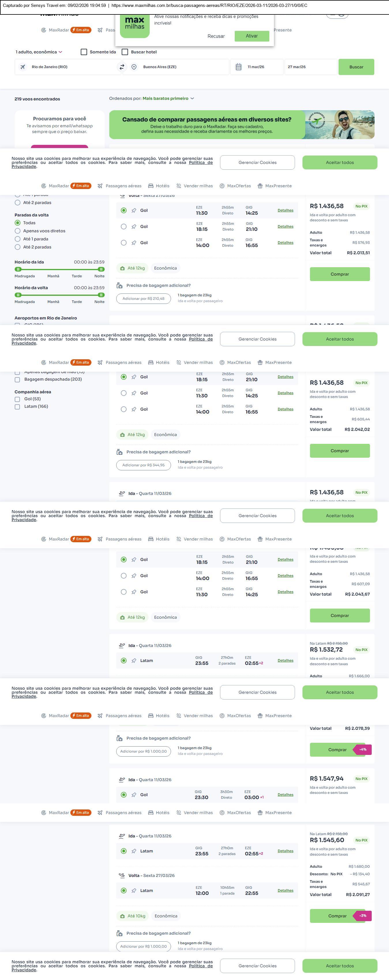Click the bag icon on the 'Até 10kg' tag

(123, 916)
